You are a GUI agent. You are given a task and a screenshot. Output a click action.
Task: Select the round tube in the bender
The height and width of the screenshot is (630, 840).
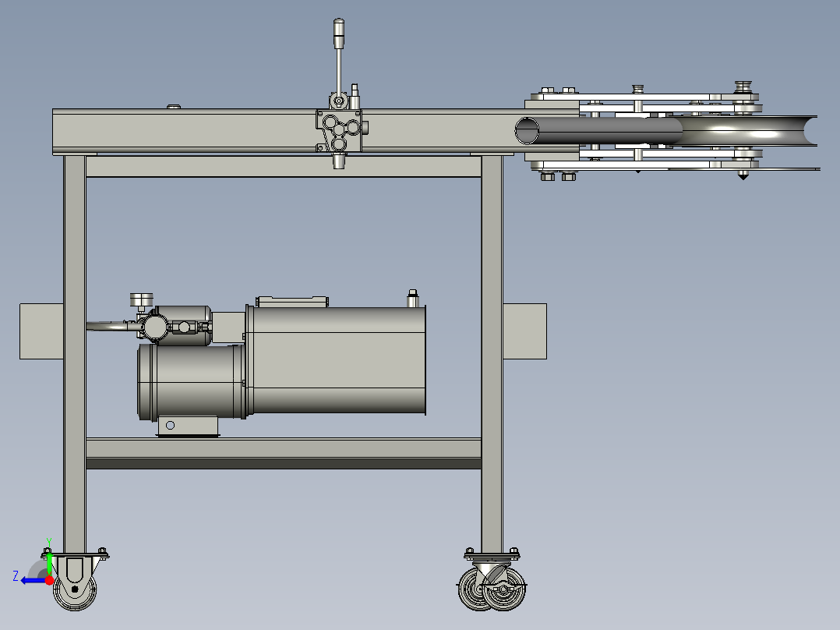pos(598,131)
